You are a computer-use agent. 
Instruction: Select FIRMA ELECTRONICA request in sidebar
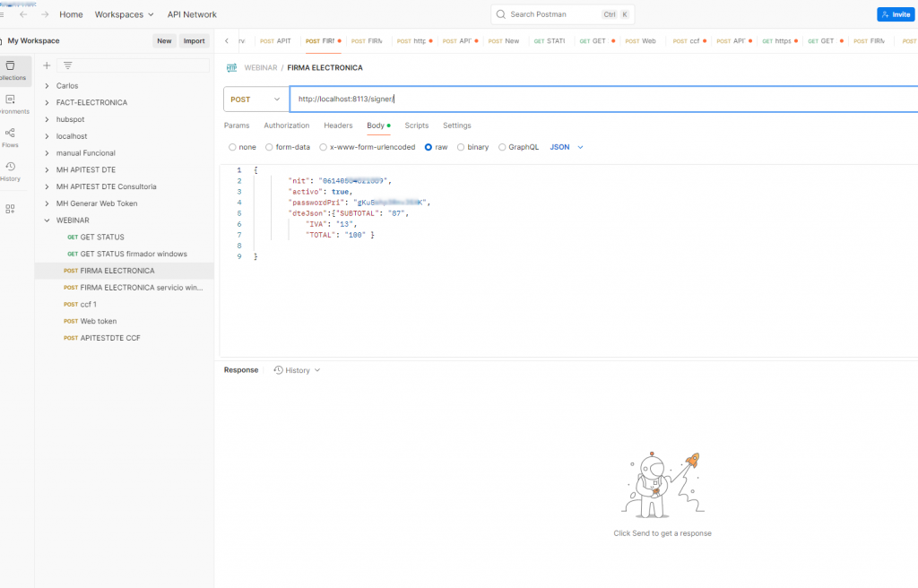click(x=124, y=271)
